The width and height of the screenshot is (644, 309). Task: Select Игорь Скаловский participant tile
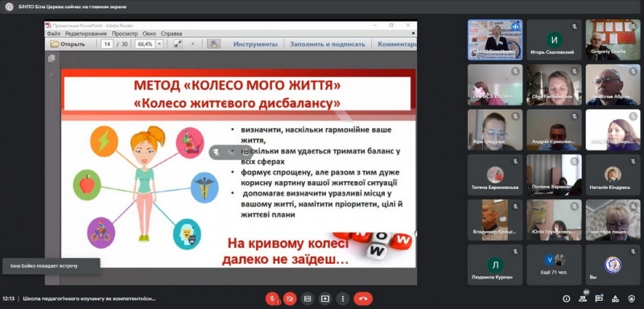(554, 39)
